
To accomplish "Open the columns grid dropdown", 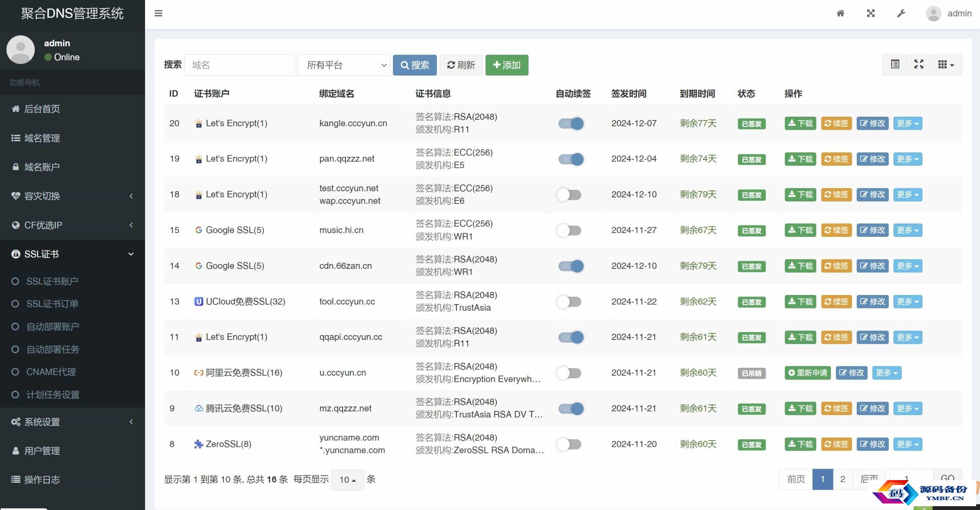I will [946, 64].
